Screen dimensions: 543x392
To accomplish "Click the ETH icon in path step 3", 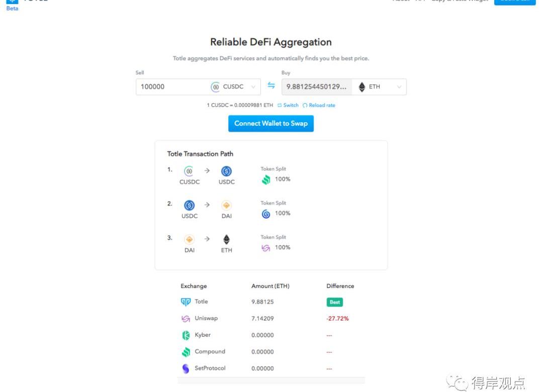I will point(226,239).
